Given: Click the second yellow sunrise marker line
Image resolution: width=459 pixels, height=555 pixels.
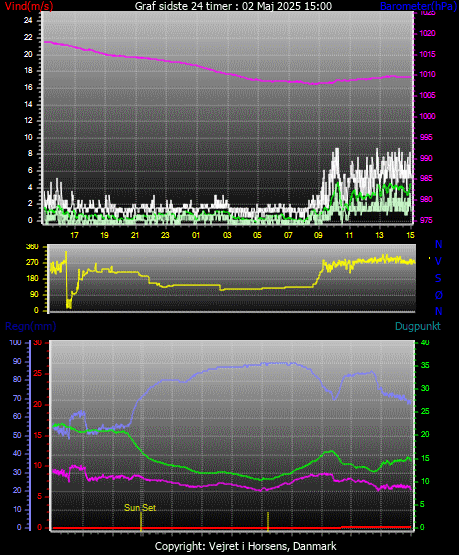Looking at the screenshot, I should tap(268, 521).
